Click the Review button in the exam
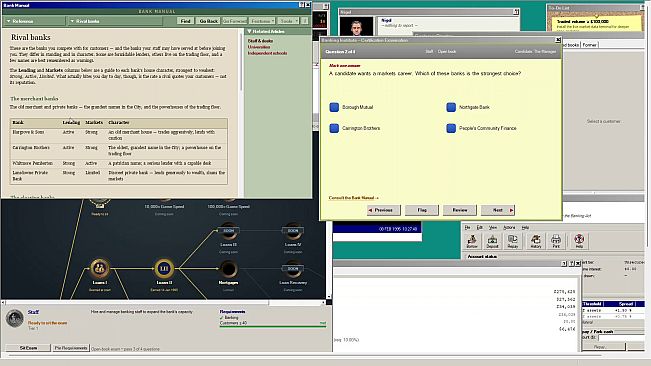The image size is (651, 366). [460, 210]
